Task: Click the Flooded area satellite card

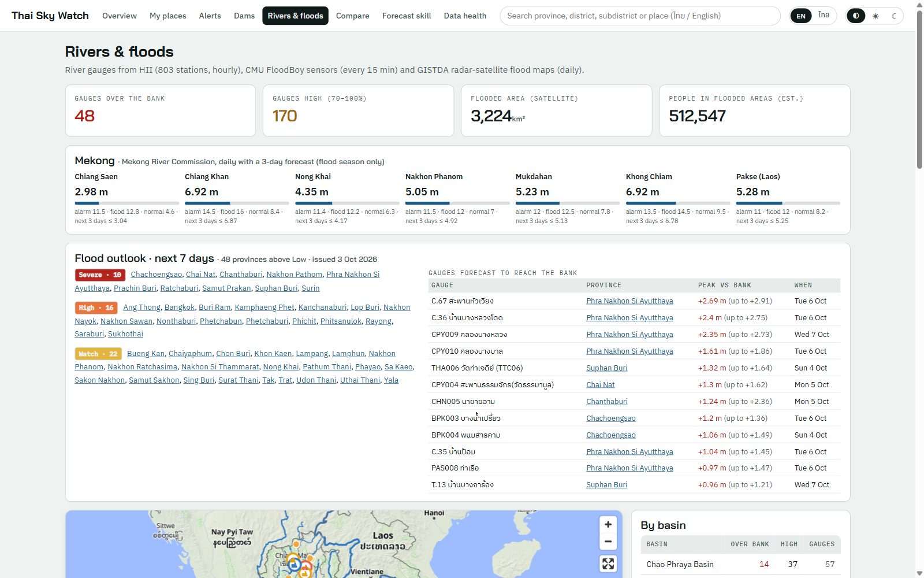Action: tap(557, 111)
